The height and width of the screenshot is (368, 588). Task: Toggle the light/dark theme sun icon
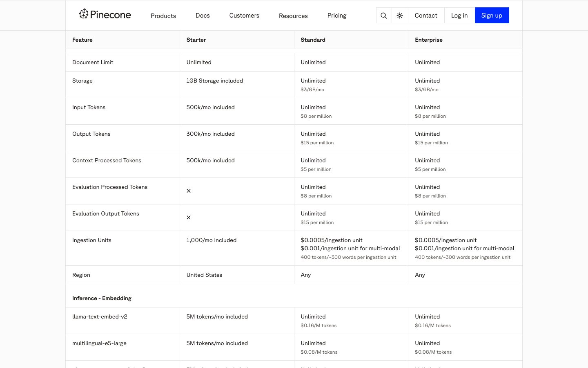(x=400, y=16)
